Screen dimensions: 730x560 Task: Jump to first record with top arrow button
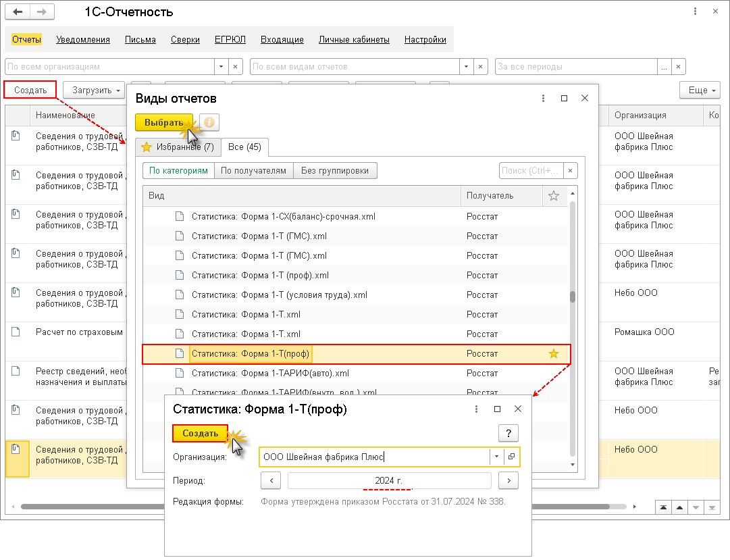pos(663,507)
